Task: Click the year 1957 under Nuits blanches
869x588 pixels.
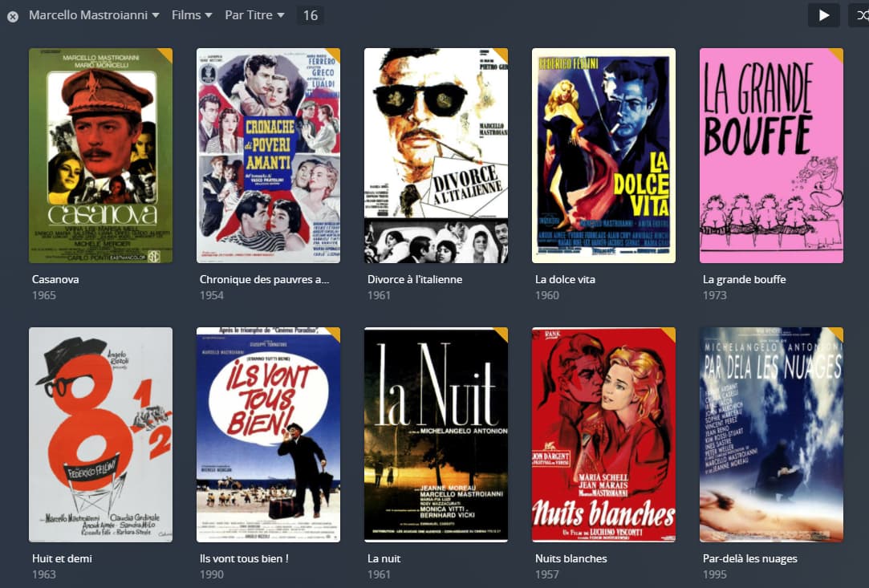Action: [547, 574]
